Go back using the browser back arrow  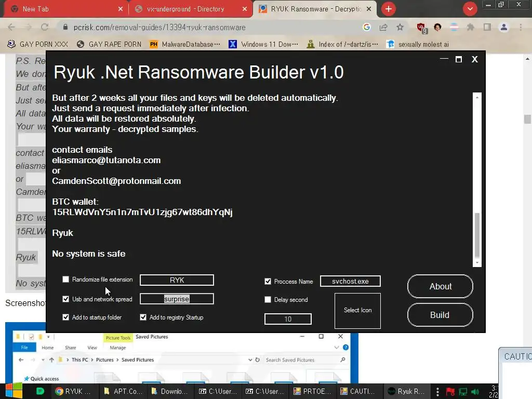(x=11, y=27)
